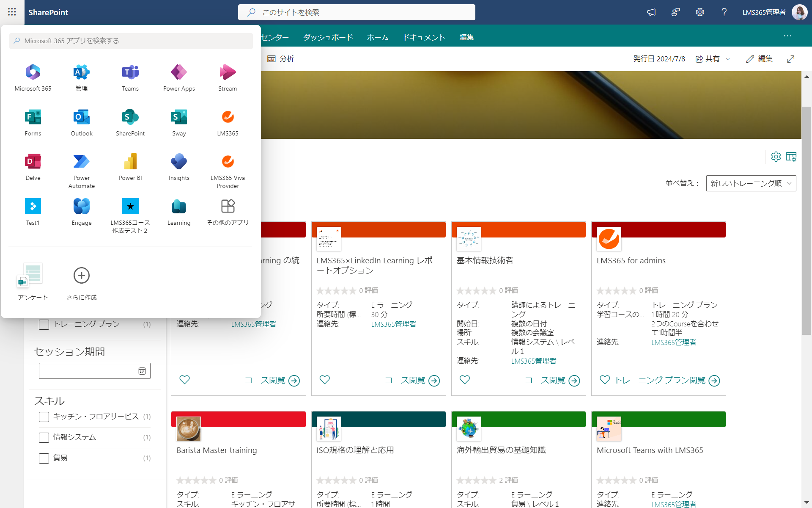Launch the Engage app
This screenshot has width=812, height=508.
pos(82,212)
